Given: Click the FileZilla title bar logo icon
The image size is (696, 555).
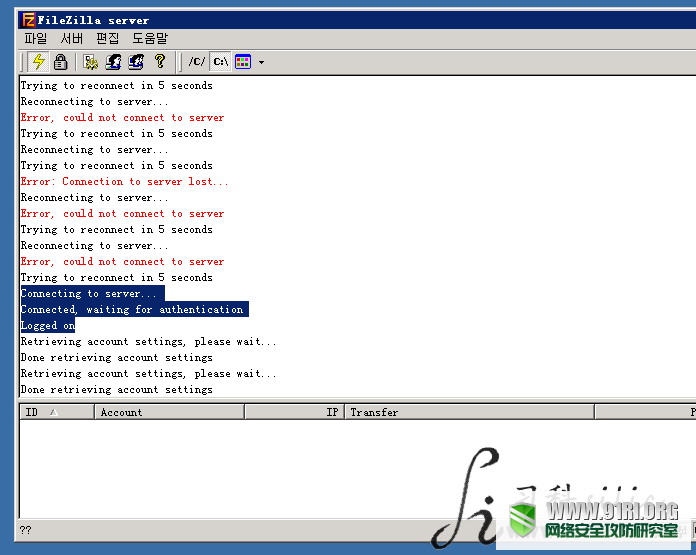Looking at the screenshot, I should click(29, 19).
